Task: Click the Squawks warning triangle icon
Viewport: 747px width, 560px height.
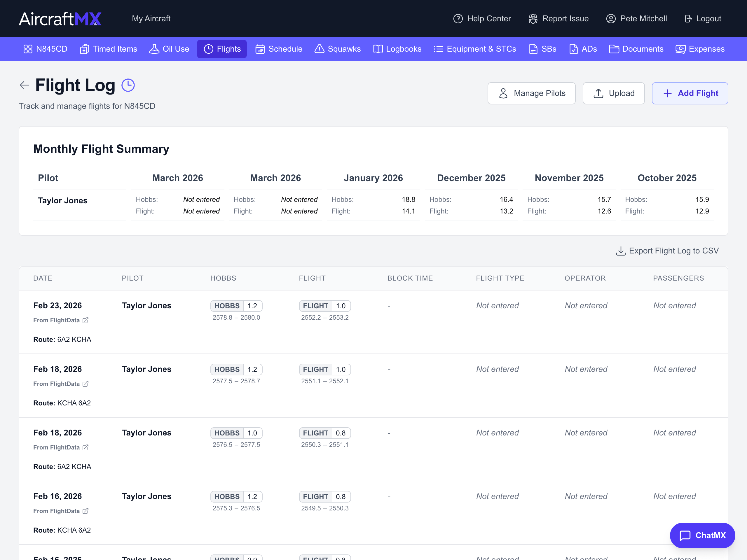Action: [x=319, y=49]
